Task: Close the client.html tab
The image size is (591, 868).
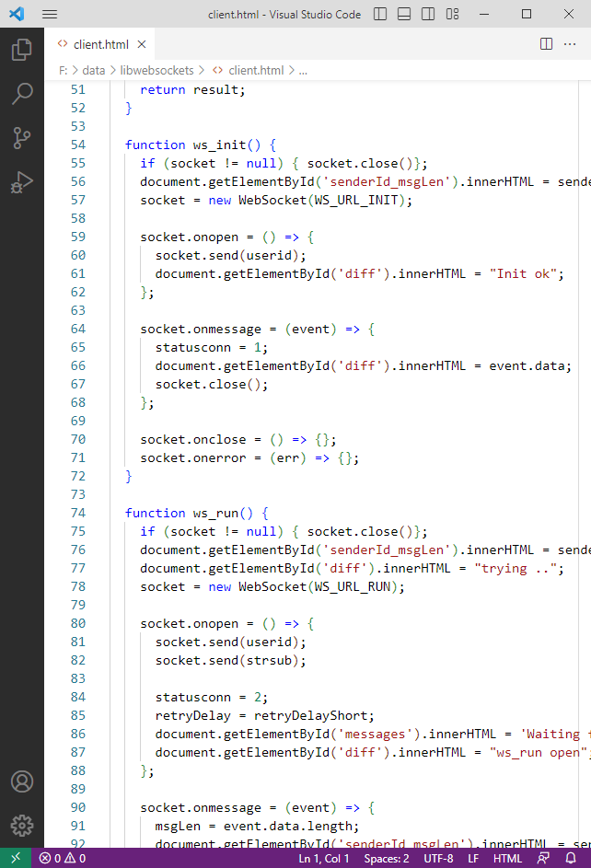Action: tap(142, 44)
